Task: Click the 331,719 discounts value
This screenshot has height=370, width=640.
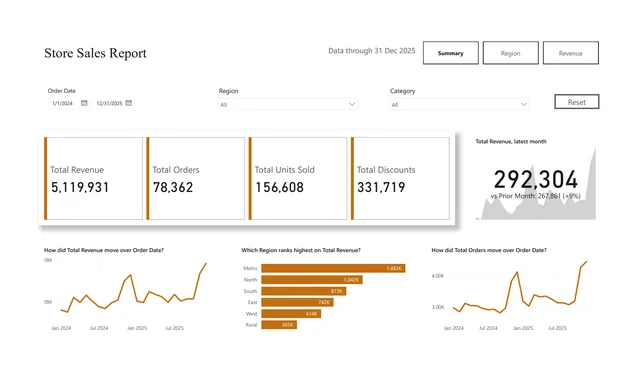Action: 381,187
